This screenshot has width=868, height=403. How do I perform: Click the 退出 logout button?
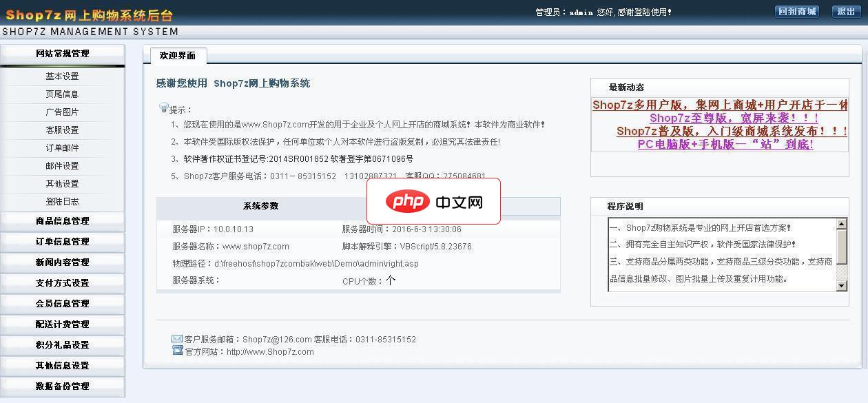tap(845, 11)
